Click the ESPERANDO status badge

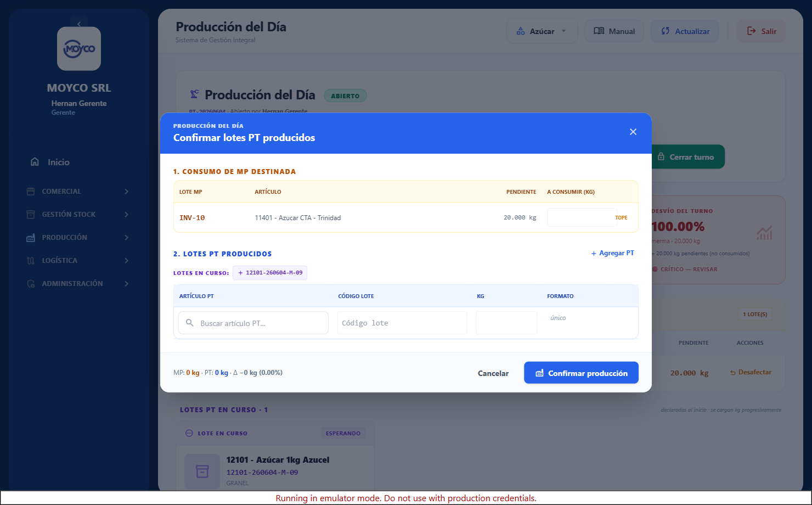(343, 433)
